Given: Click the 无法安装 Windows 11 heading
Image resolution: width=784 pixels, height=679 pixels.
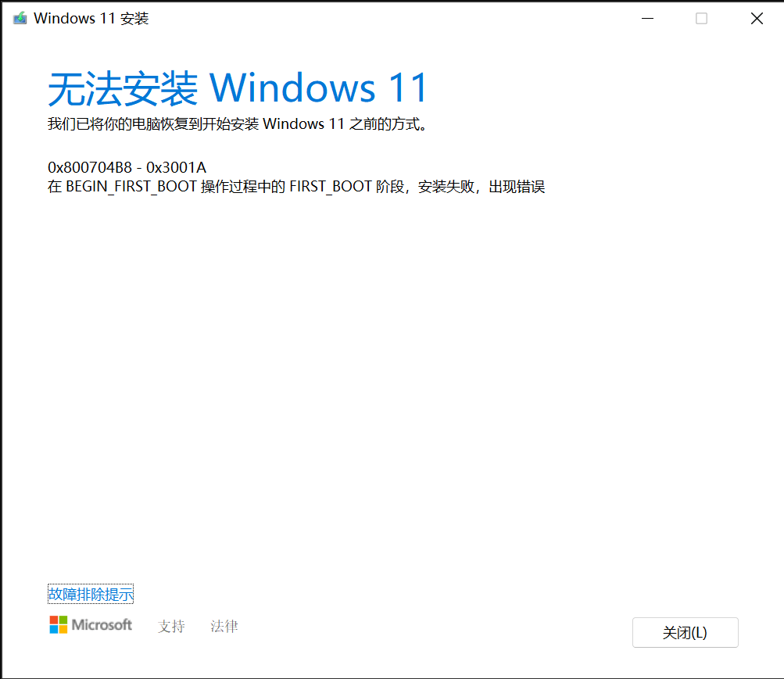Looking at the screenshot, I should click(x=238, y=88).
